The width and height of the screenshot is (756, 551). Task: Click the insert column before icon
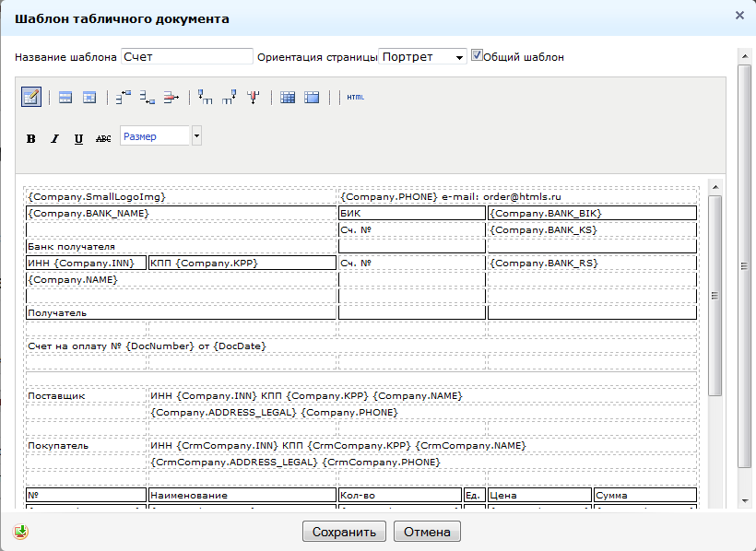tap(206, 97)
